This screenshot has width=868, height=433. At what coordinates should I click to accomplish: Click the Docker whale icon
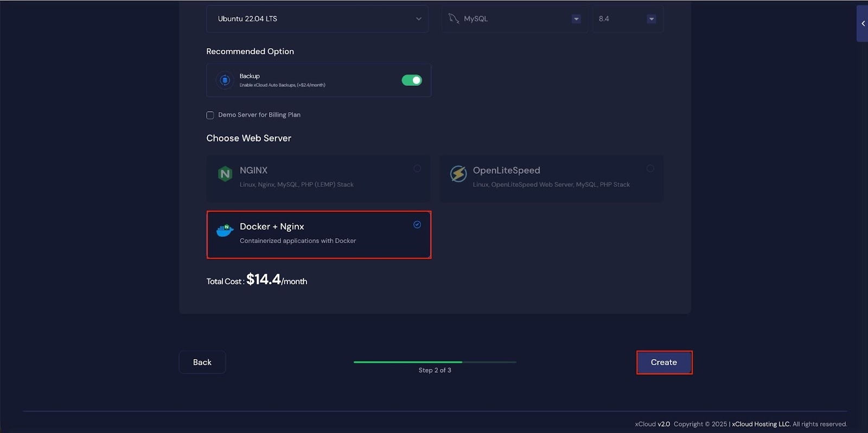pos(225,231)
